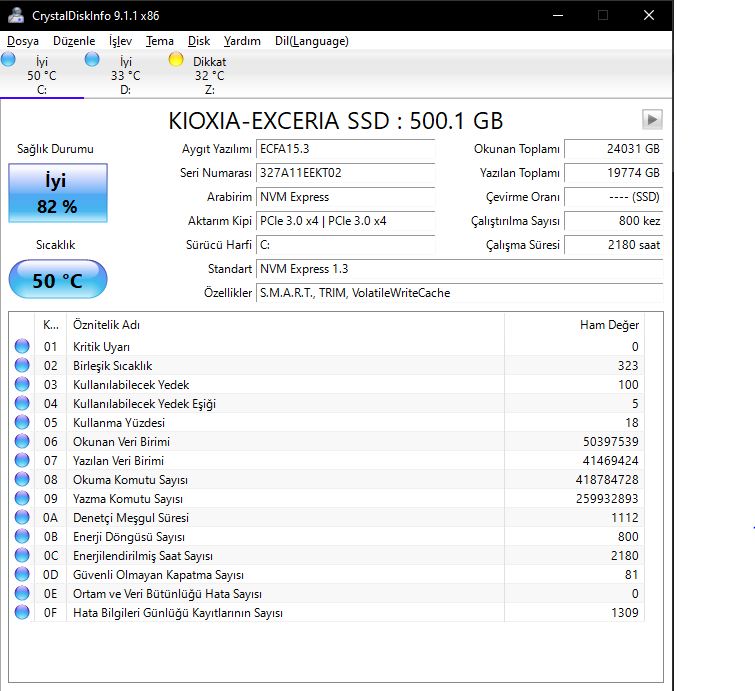Open the Yardım menu

242,41
